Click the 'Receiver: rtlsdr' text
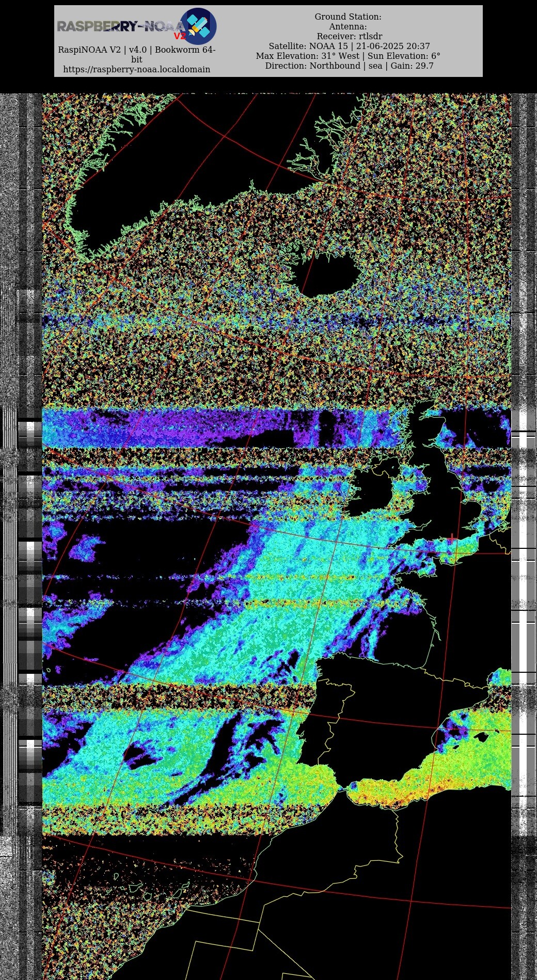 tap(350, 36)
